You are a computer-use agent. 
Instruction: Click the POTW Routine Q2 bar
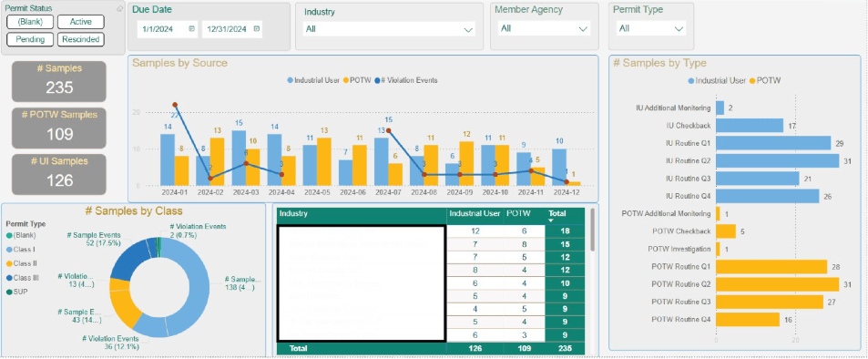pos(778,284)
